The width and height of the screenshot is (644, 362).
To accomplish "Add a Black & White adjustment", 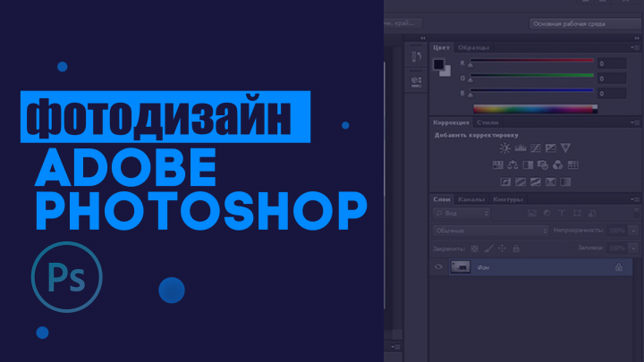I will [x=528, y=165].
